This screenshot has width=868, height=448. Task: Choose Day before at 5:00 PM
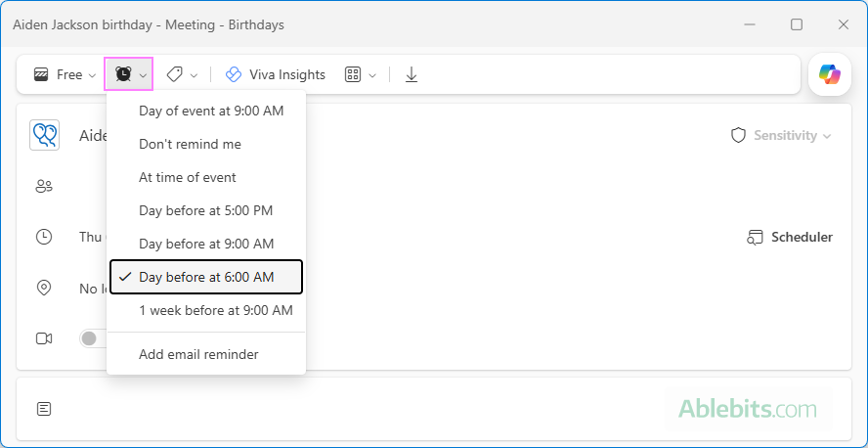click(x=206, y=210)
